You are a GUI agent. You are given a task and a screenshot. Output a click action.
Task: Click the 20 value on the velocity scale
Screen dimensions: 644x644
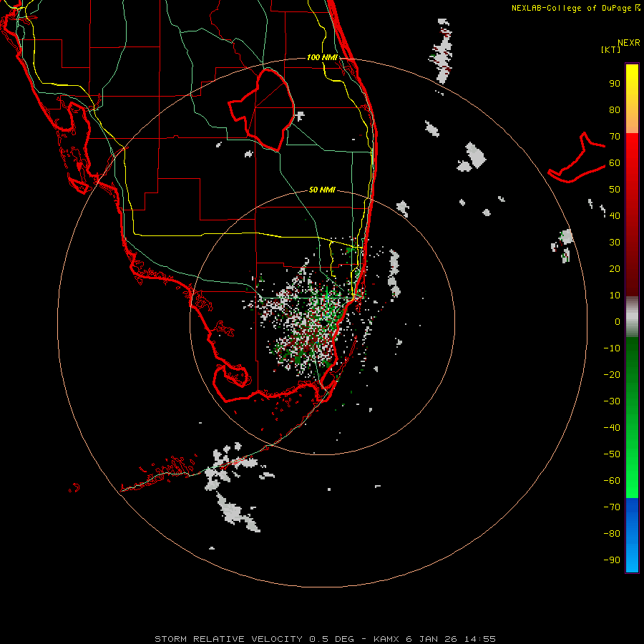coord(615,268)
